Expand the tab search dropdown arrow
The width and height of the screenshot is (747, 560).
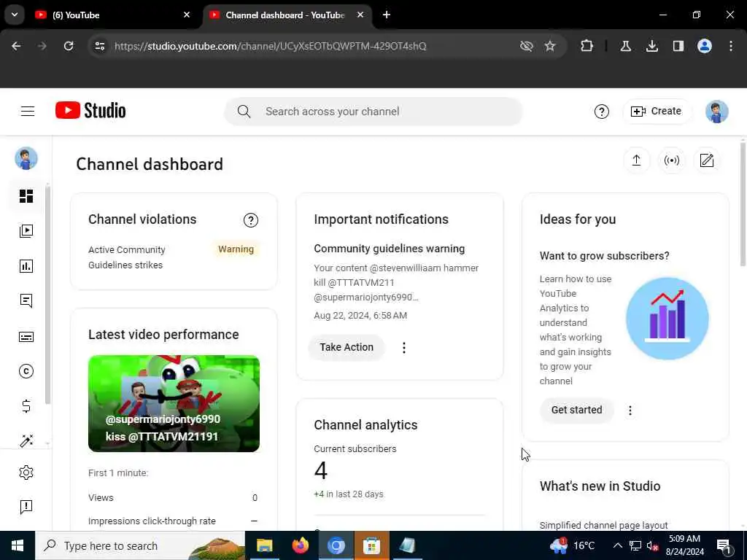15,15
